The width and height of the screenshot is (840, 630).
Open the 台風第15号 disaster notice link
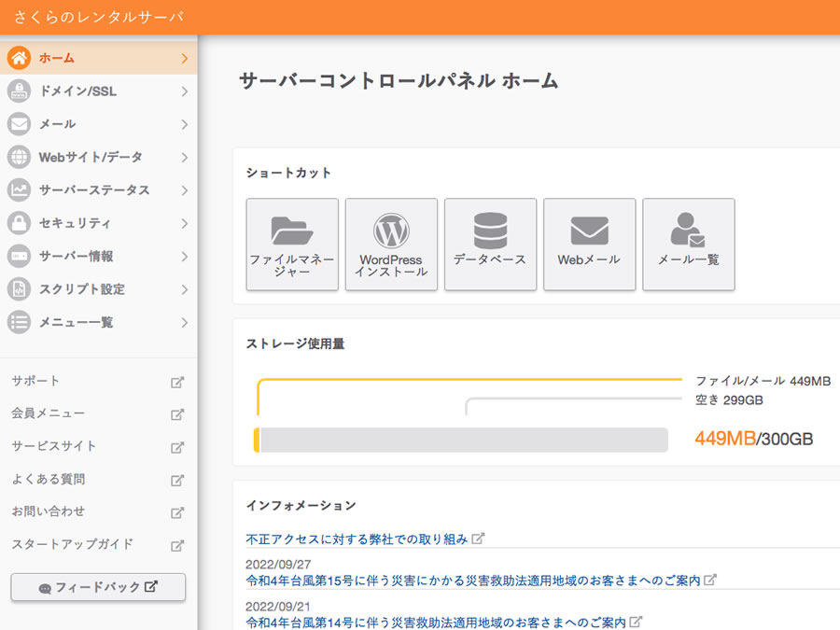(473, 581)
